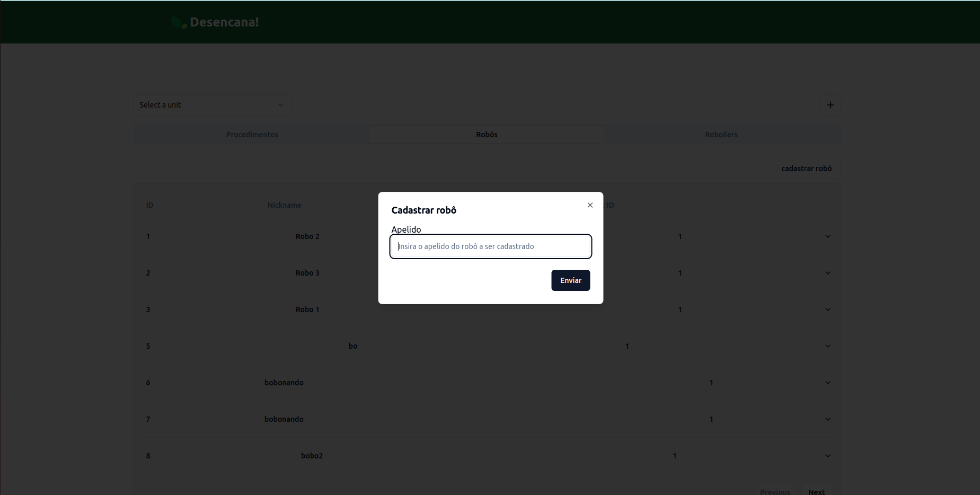Click the Apelido label
Screen dimensions: 980x495
point(406,229)
